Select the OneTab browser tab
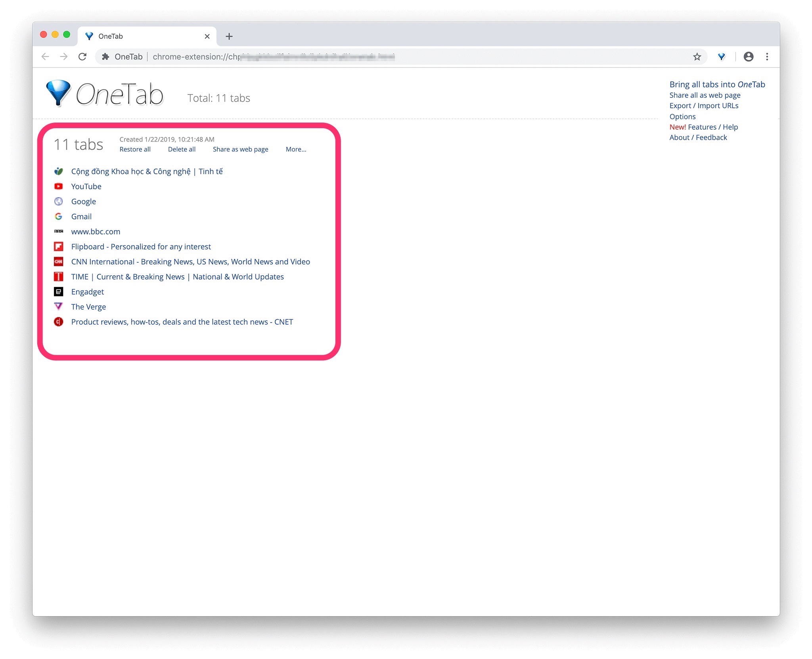 pyautogui.click(x=147, y=37)
